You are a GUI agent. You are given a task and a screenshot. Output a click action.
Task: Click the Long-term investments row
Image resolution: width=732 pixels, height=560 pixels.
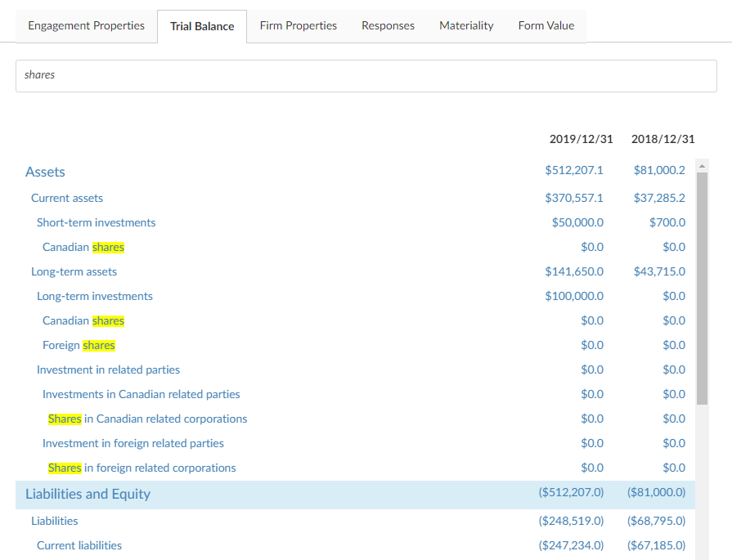click(x=95, y=296)
